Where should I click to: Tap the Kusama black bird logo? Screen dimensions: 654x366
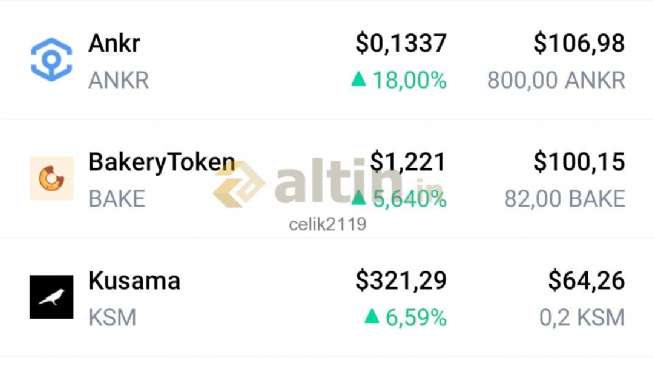[51, 297]
